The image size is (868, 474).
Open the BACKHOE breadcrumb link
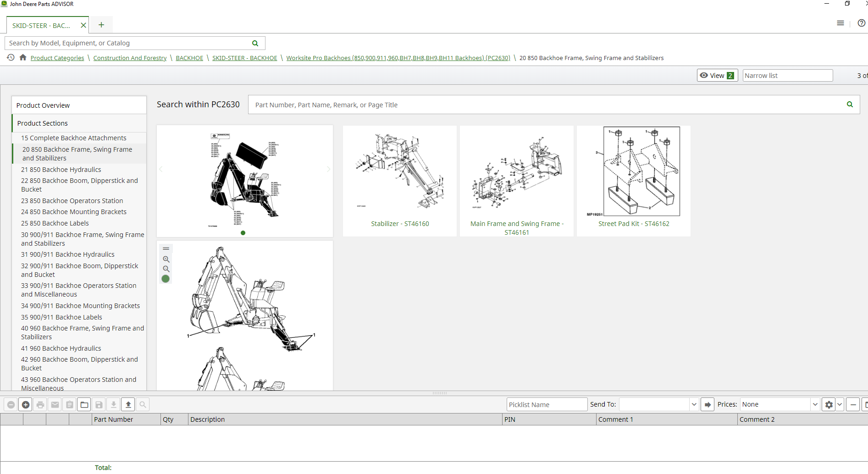pos(189,58)
